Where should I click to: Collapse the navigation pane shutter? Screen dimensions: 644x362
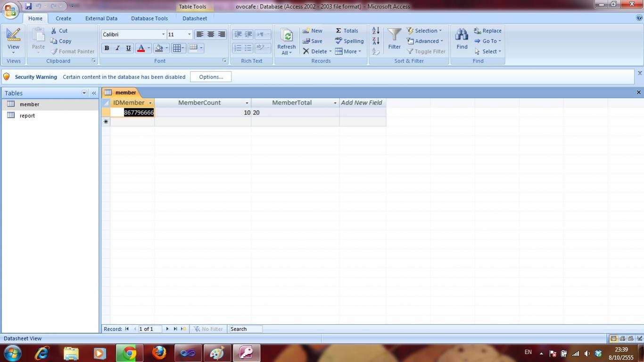[94, 93]
